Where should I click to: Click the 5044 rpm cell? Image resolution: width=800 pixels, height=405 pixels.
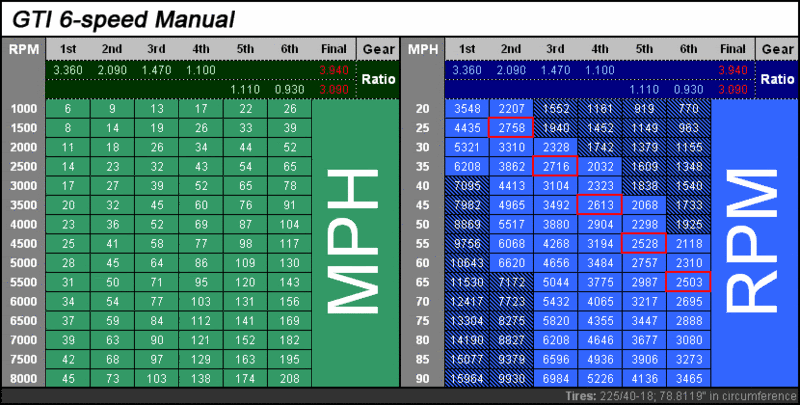555,282
